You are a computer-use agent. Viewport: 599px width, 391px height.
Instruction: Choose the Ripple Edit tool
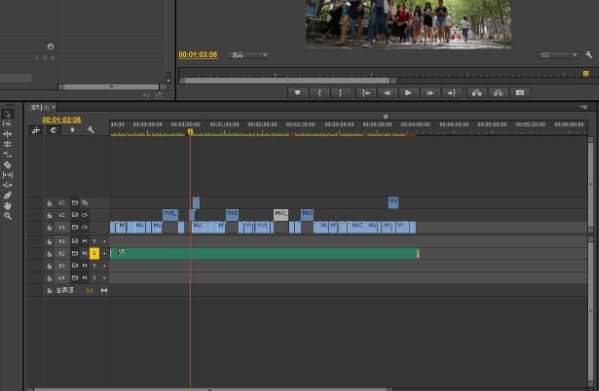[x=8, y=134]
